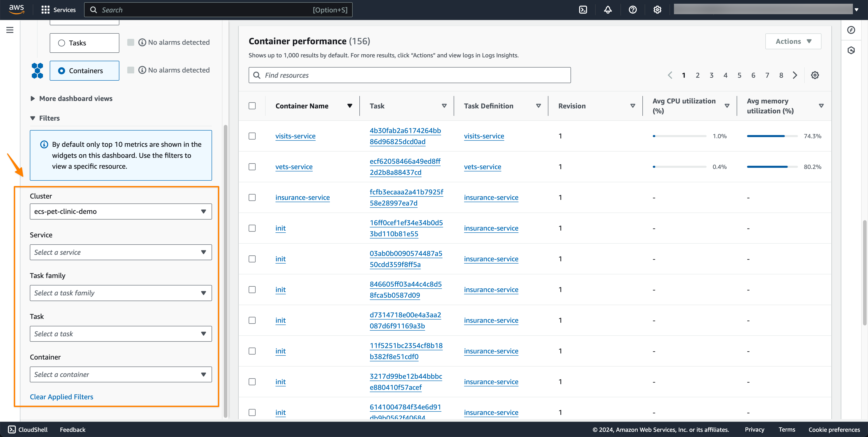Click Clear Applied Filters link
The height and width of the screenshot is (437, 868).
62,397
